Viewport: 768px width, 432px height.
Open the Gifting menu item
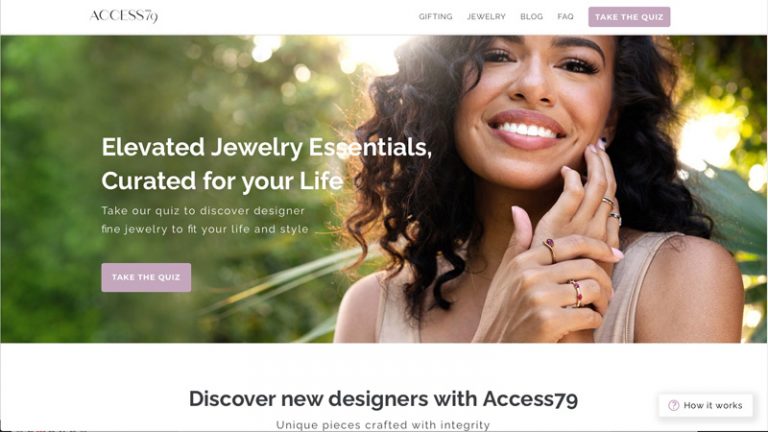coord(435,17)
